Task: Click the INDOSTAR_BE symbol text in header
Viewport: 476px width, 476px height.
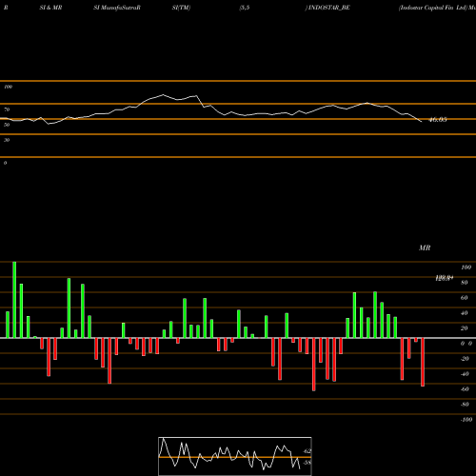Action: [329, 8]
